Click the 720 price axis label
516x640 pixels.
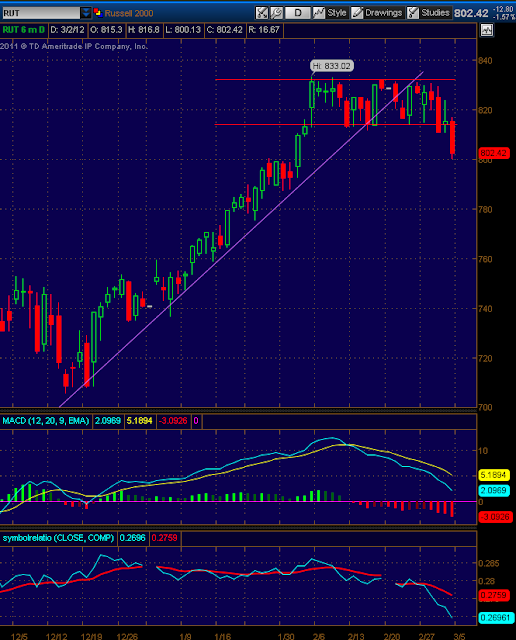click(485, 358)
